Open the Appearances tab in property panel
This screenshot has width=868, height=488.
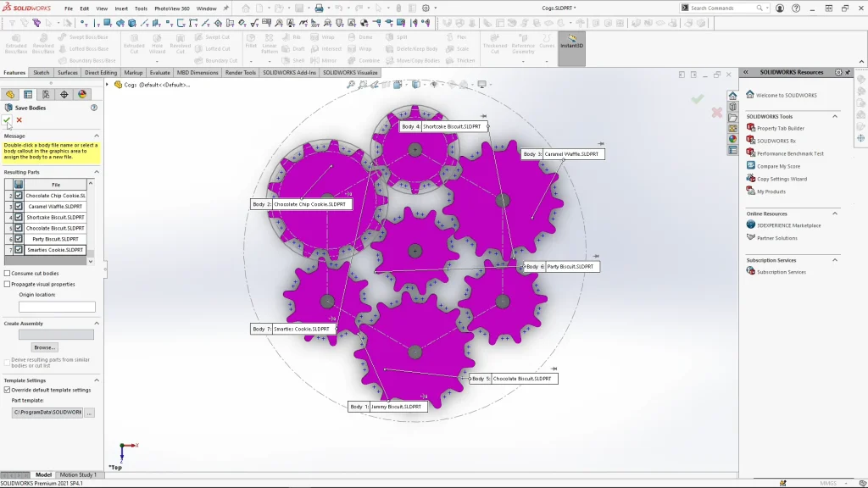tap(82, 95)
